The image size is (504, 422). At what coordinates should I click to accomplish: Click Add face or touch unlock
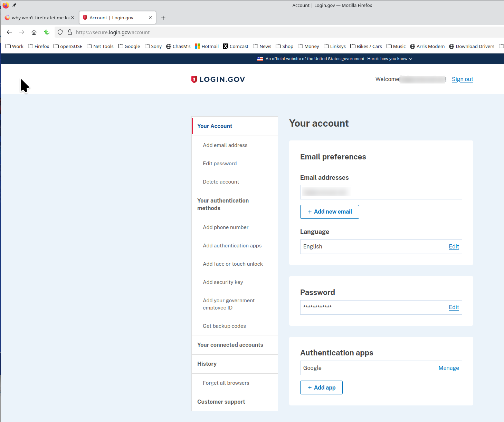tap(233, 264)
